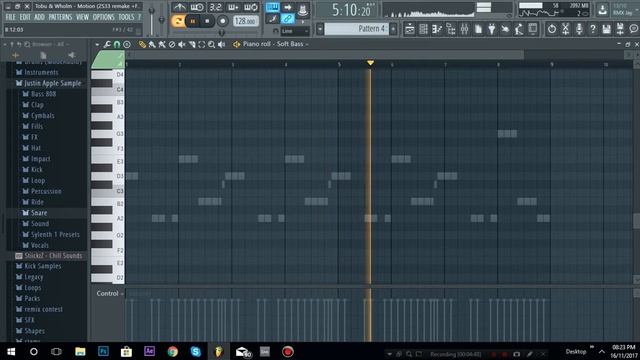Image resolution: width=640 pixels, height=360 pixels.
Task: Pause playback with the pause button
Action: tap(193, 21)
